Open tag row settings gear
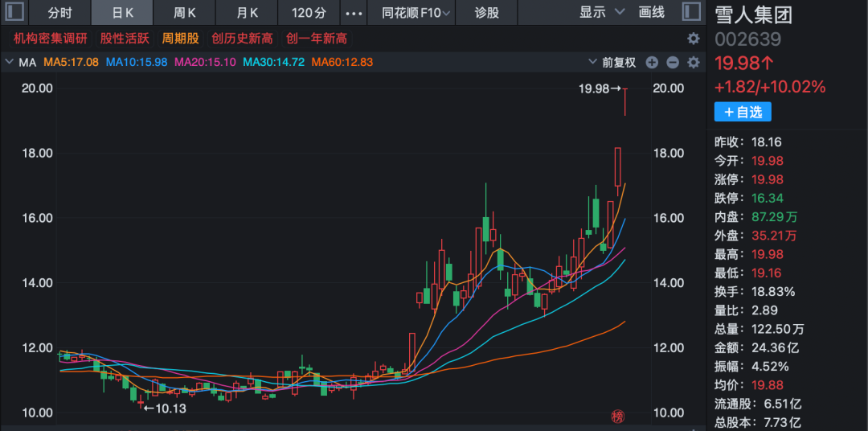 [x=693, y=39]
